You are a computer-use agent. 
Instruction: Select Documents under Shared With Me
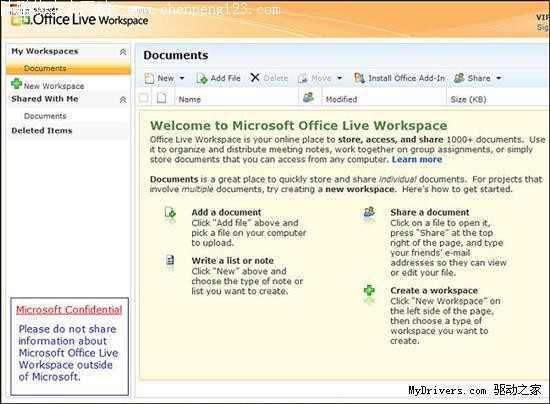(45, 116)
